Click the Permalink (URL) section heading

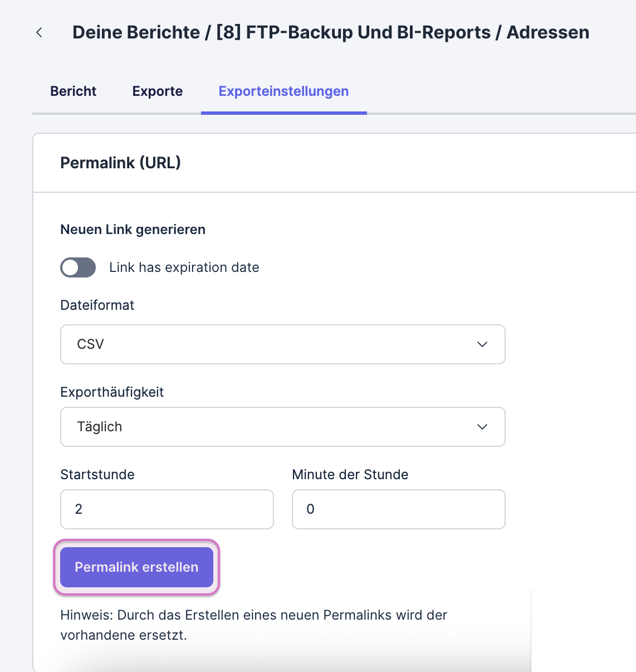click(x=120, y=163)
